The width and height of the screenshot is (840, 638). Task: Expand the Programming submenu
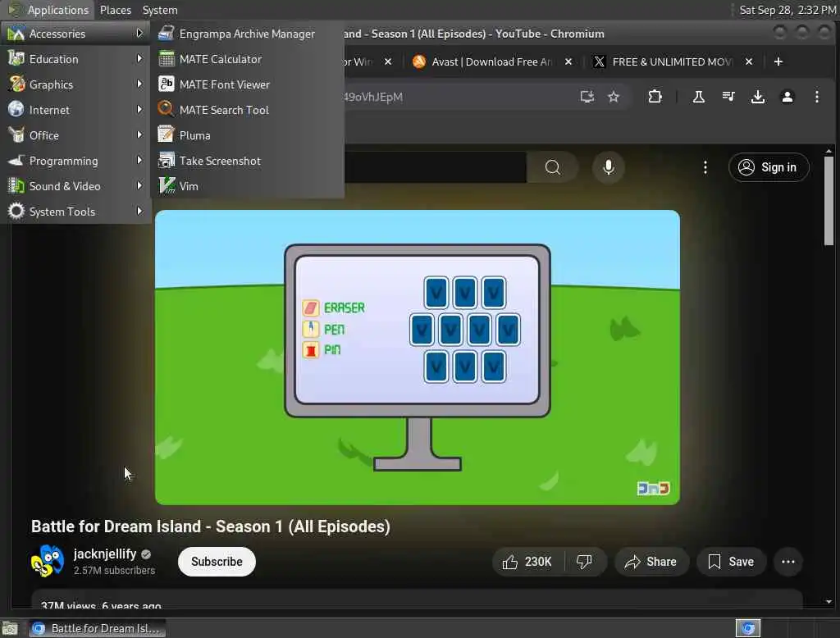pyautogui.click(x=75, y=161)
